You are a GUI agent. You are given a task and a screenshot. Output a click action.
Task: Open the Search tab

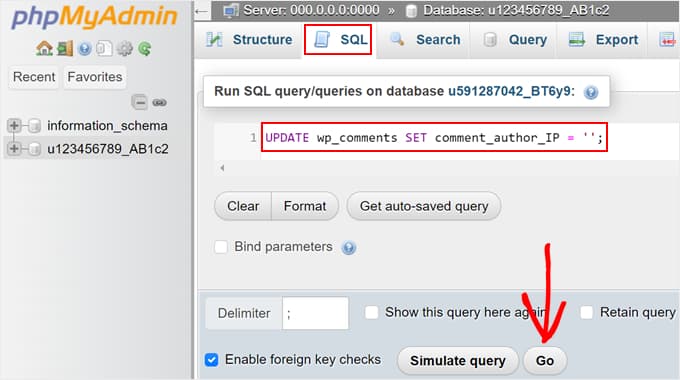424,40
